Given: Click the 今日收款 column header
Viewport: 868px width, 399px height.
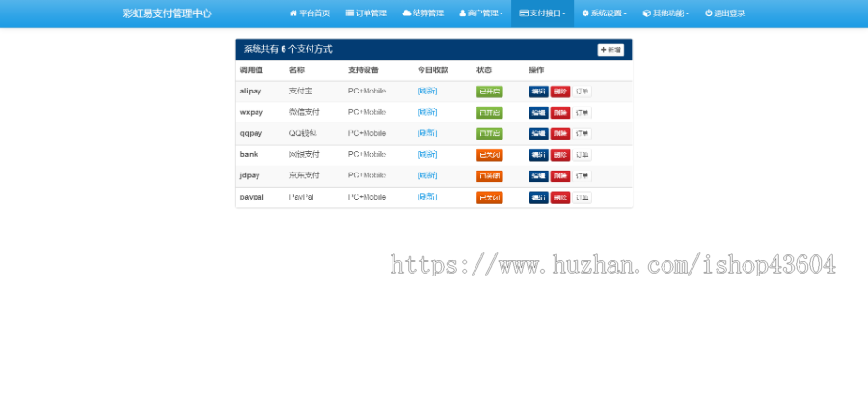Looking at the screenshot, I should tap(433, 70).
